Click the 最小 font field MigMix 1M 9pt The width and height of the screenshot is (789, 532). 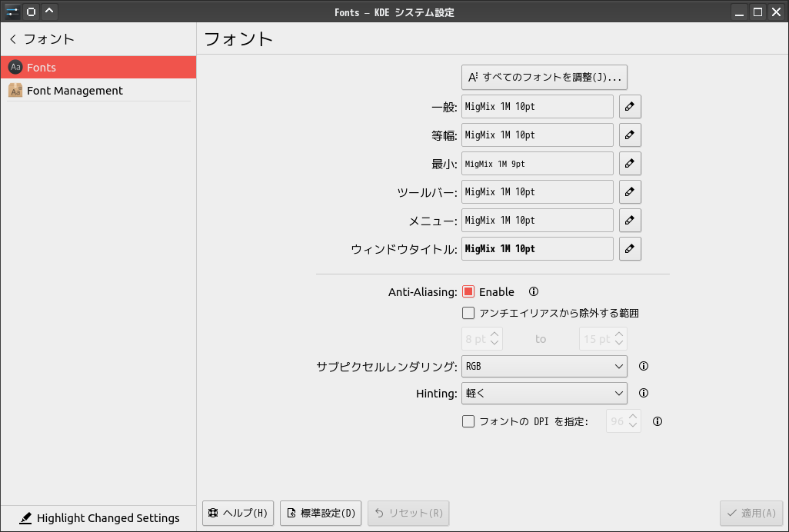point(538,164)
